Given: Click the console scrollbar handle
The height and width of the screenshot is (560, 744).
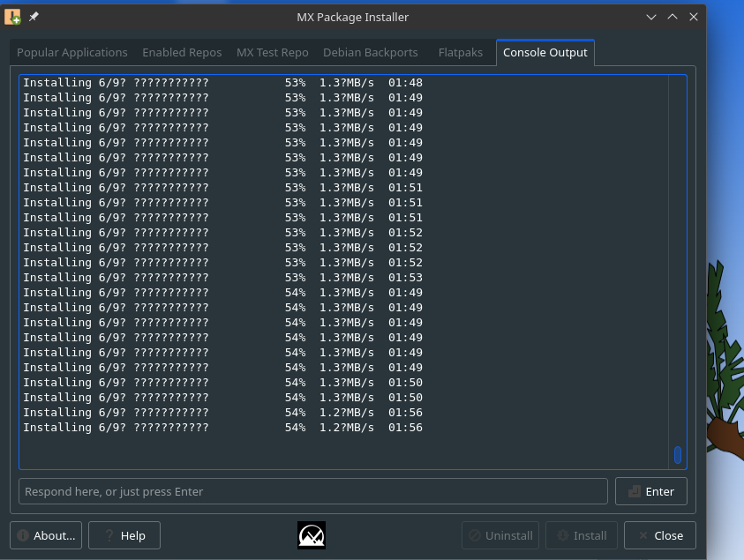Looking at the screenshot, I should pos(678,455).
